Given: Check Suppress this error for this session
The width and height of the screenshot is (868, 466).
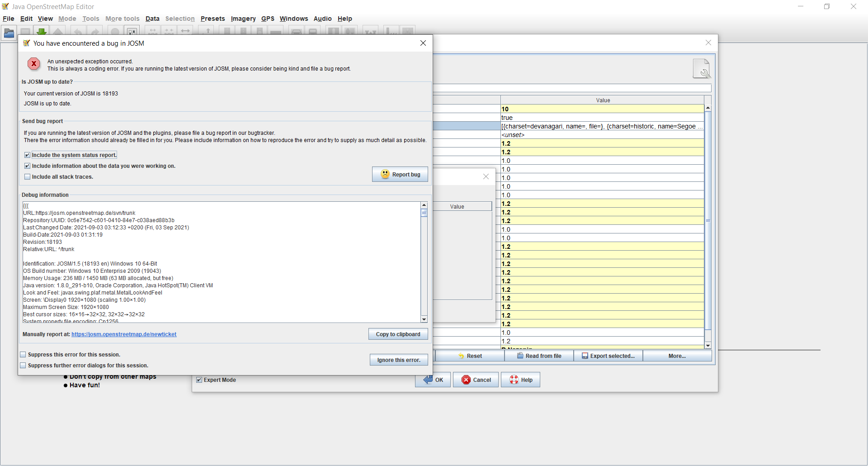Looking at the screenshot, I should 23,355.
